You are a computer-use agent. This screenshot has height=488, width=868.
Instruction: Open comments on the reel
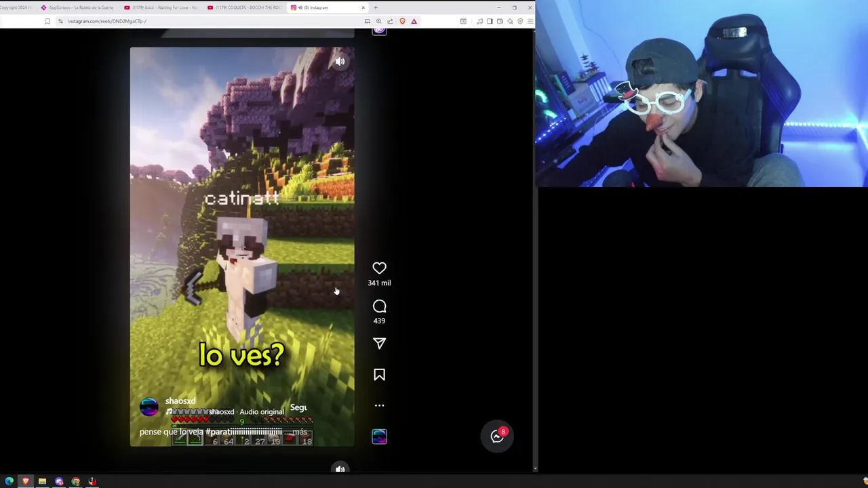point(379,306)
